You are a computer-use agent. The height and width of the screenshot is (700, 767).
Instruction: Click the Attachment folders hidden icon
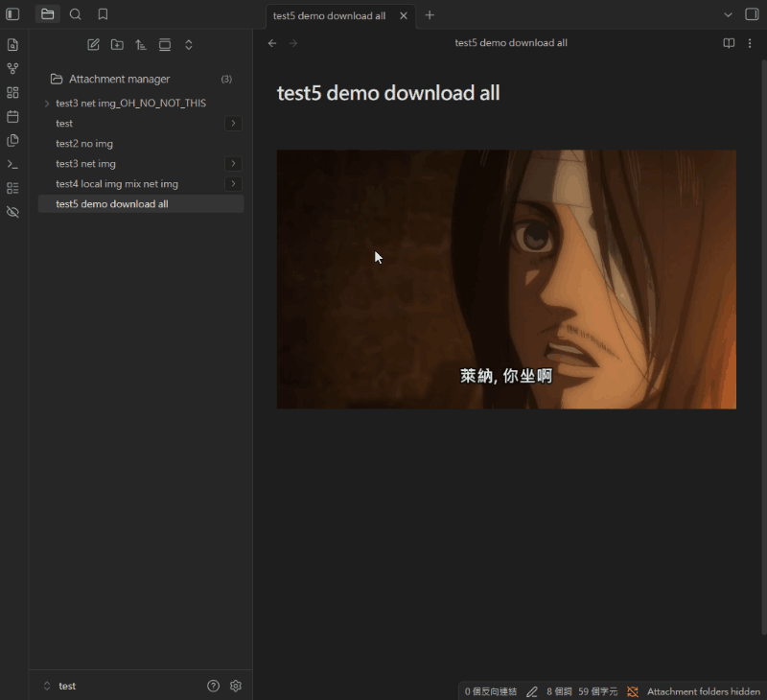633,691
